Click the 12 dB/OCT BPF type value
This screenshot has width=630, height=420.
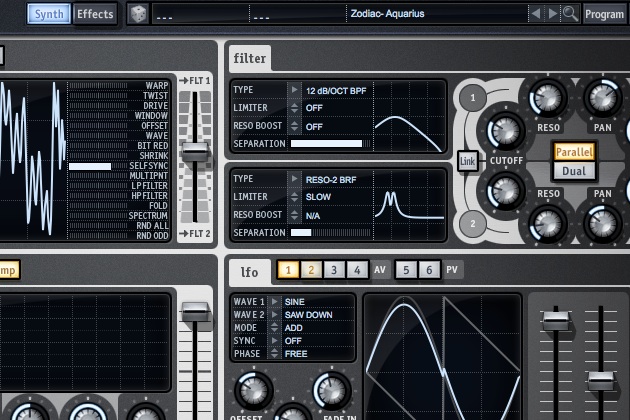click(336, 91)
